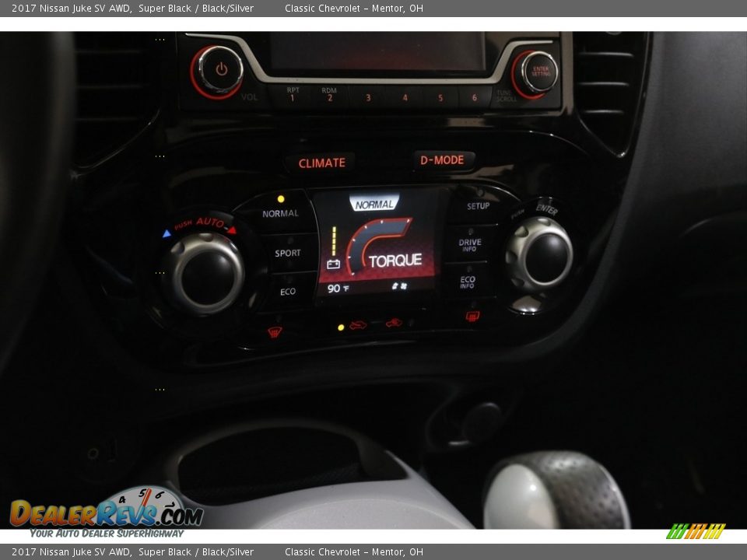Tap the battery indicator on display
The width and height of the screenshot is (747, 560).
coord(334,264)
